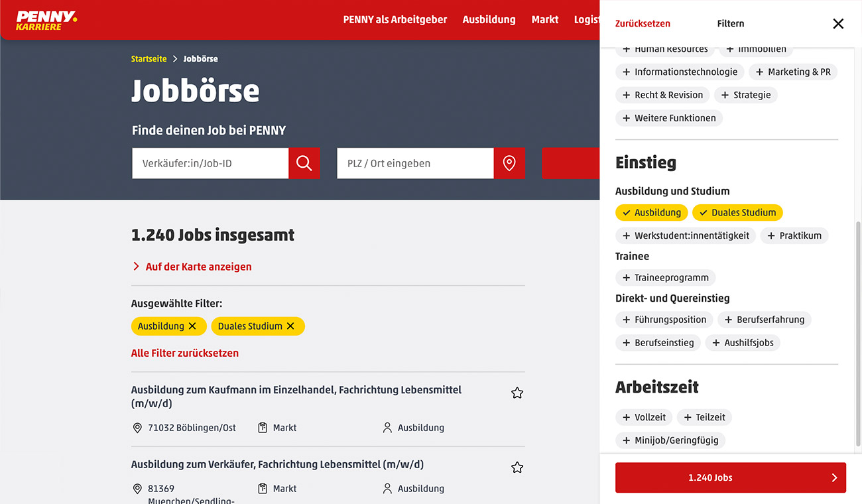The height and width of the screenshot is (504, 862).
Task: Click Auf der Karte anzeigen link
Action: pos(192,267)
